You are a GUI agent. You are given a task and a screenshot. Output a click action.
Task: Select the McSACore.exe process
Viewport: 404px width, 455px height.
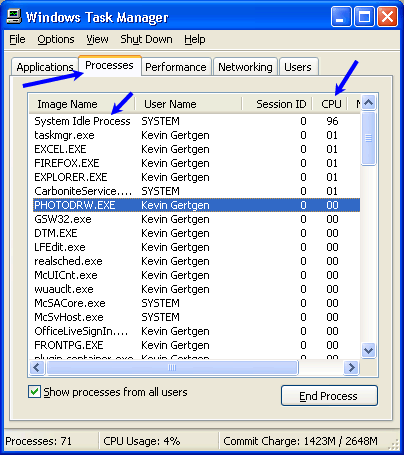point(196,303)
